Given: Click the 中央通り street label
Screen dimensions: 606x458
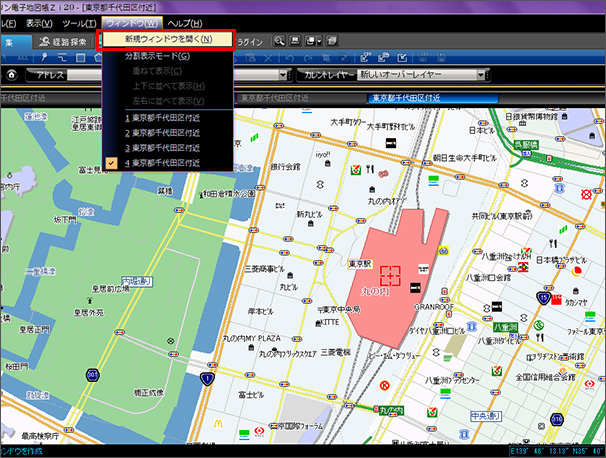Looking at the screenshot, I should (x=486, y=416).
